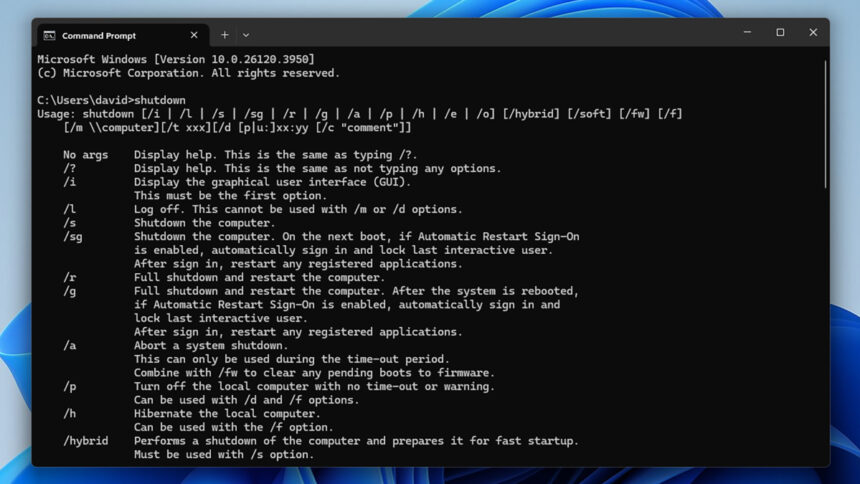This screenshot has height=484, width=860.
Task: Click 'Performs a shutdown of the computer' line
Action: click(x=357, y=441)
